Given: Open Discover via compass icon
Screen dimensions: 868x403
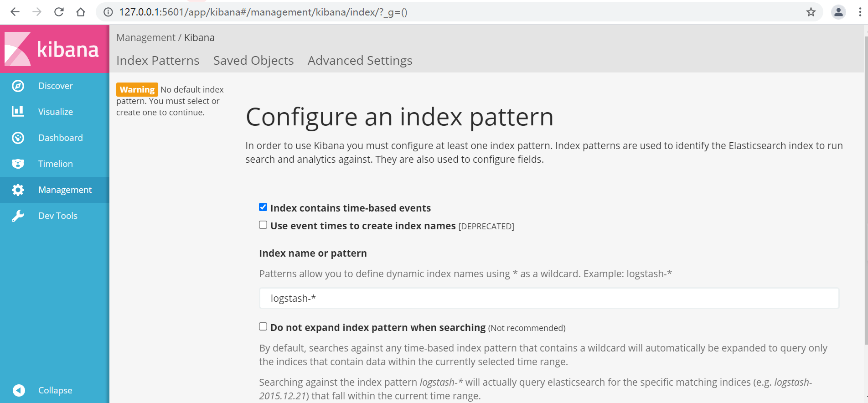Looking at the screenshot, I should click(18, 86).
